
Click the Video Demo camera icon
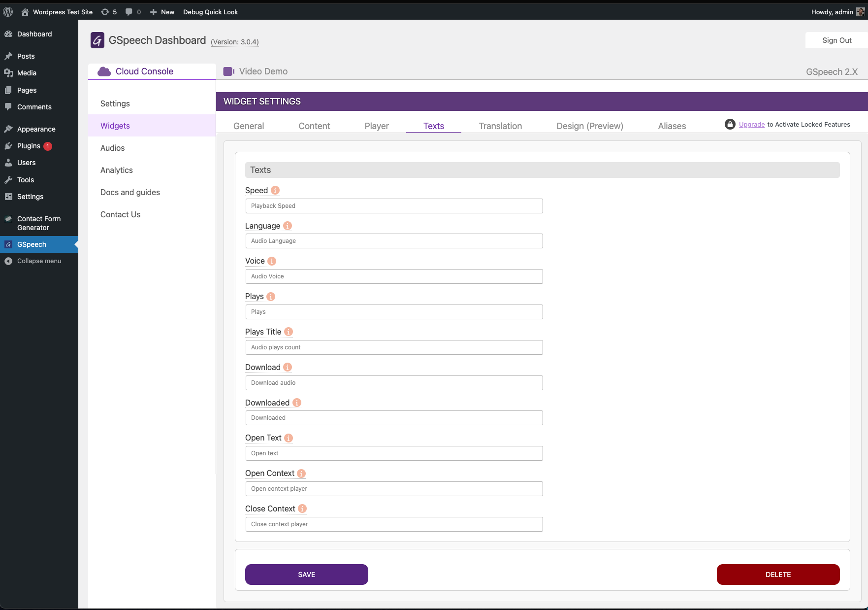click(x=229, y=71)
